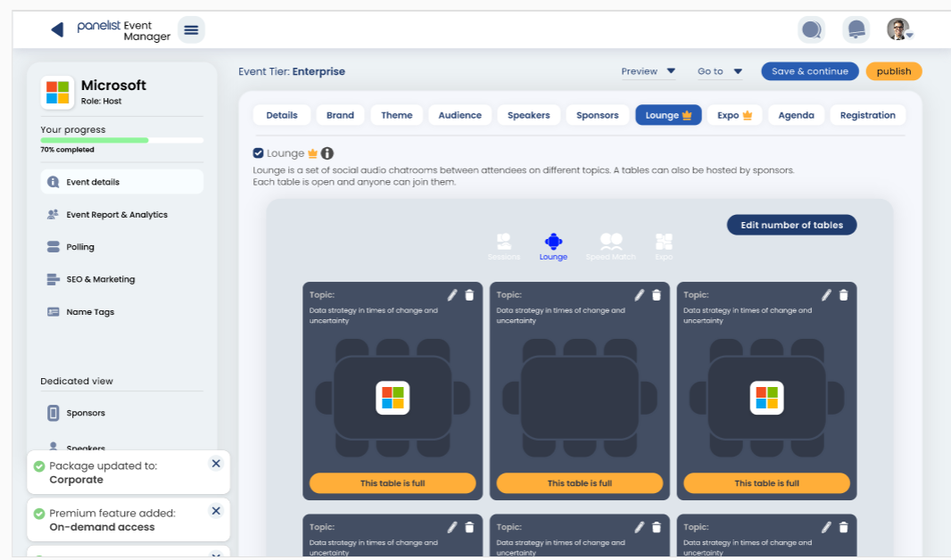Select the Speed Match preview icon
Image resolution: width=951 pixels, height=560 pixels.
click(611, 247)
